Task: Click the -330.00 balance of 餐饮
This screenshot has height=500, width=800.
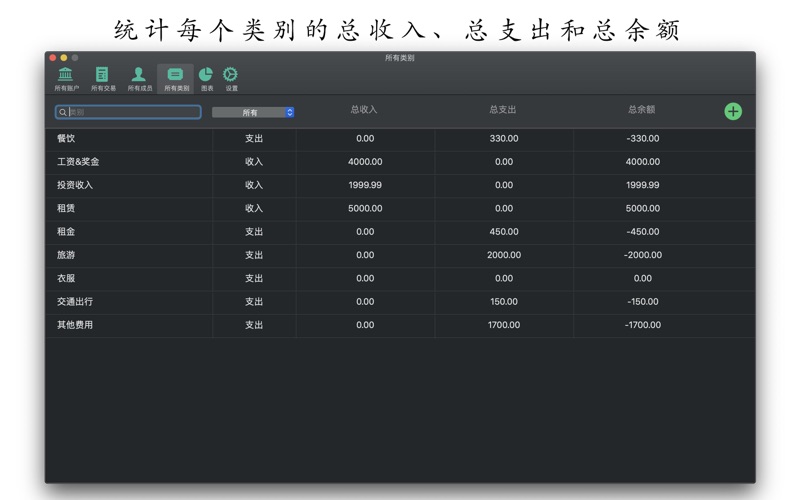Action: 642,139
